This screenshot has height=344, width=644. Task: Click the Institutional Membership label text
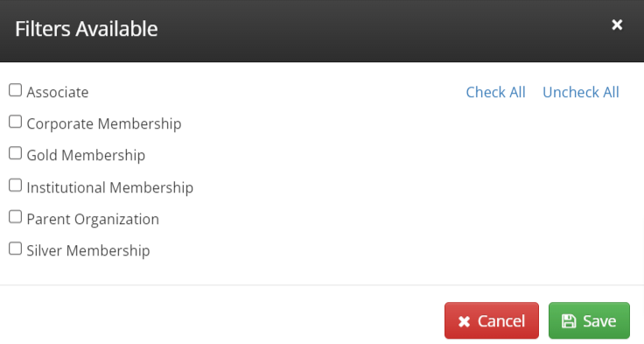pyautogui.click(x=109, y=187)
